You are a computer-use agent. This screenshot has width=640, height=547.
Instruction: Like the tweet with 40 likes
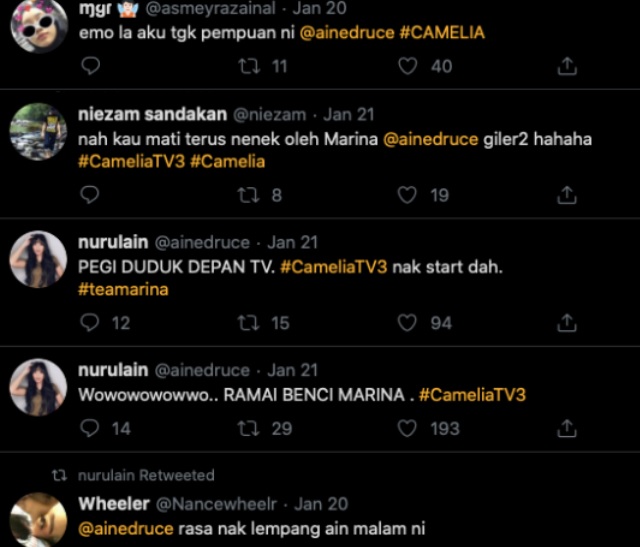[407, 66]
